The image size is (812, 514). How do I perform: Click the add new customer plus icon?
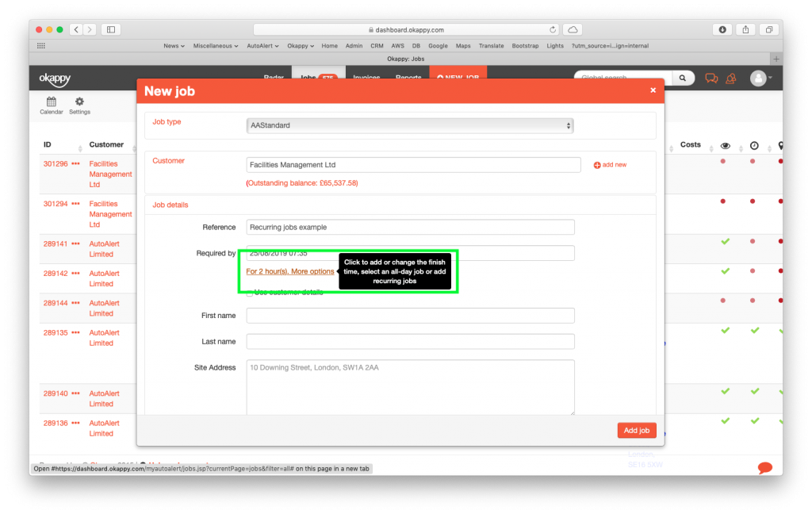click(x=597, y=165)
